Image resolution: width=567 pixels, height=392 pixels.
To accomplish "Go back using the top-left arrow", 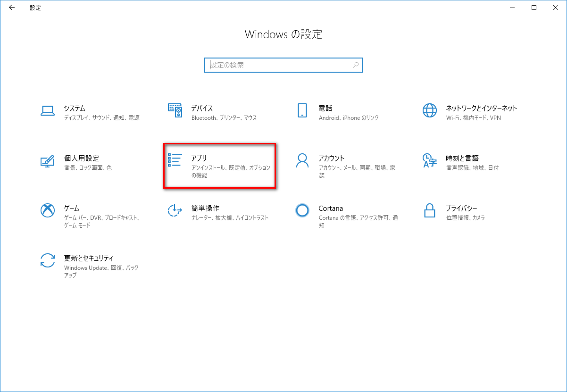I will [x=12, y=8].
